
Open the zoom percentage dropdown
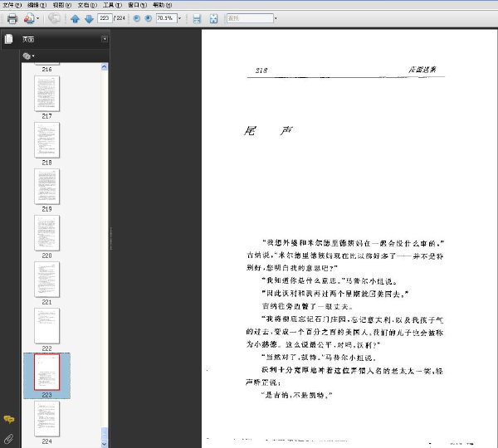(179, 18)
